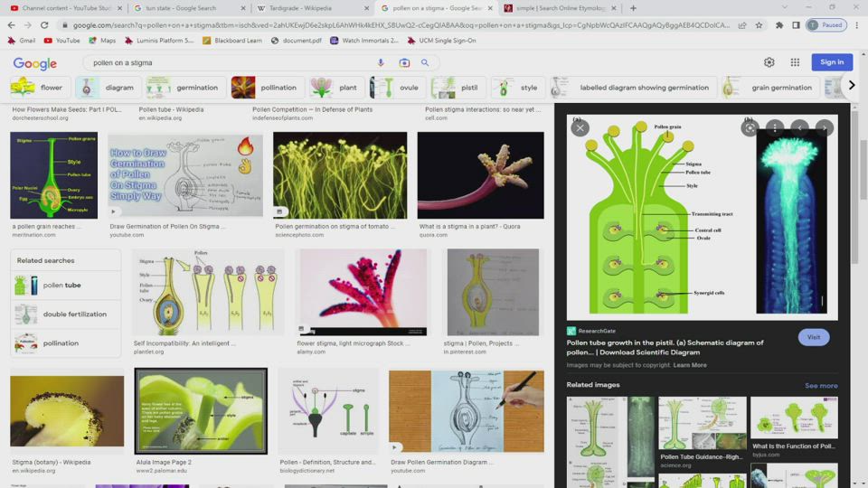
Task: Open the three-dot menu on image preview
Action: (x=775, y=128)
